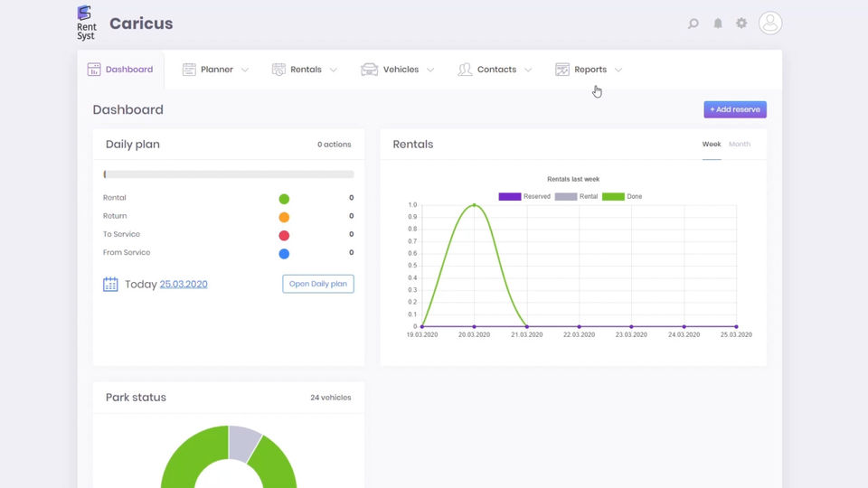Click the Add reserve button
The width and height of the screenshot is (868, 488).
(x=735, y=109)
